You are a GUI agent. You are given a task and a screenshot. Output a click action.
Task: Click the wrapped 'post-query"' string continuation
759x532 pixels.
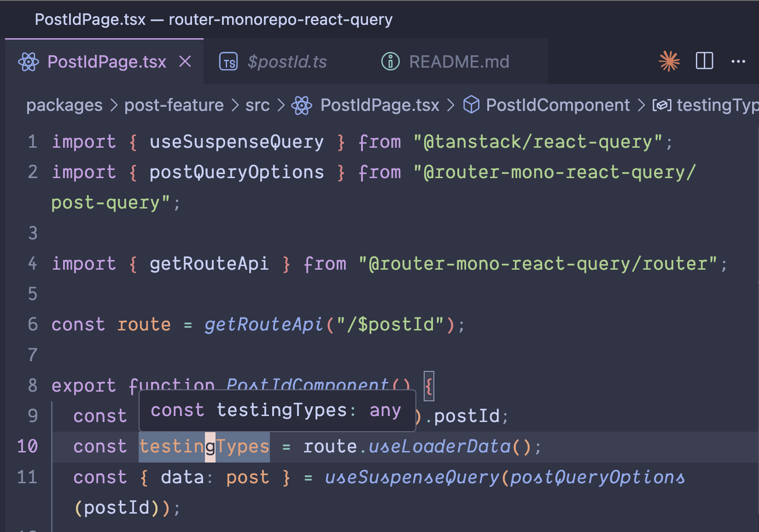point(111,203)
